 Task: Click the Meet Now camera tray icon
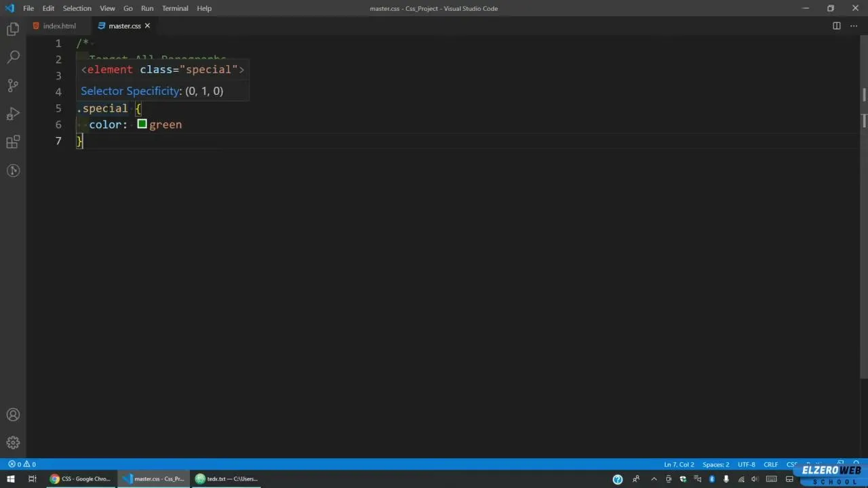point(669,479)
